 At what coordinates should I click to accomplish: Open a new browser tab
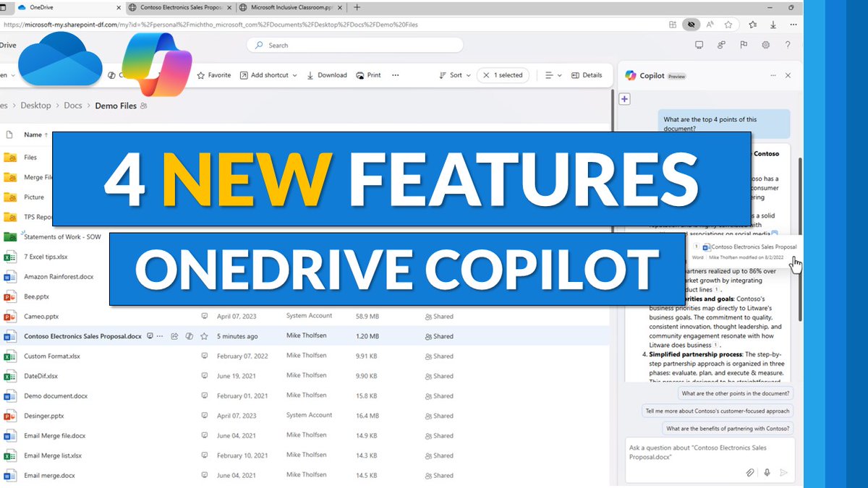pyautogui.click(x=357, y=7)
